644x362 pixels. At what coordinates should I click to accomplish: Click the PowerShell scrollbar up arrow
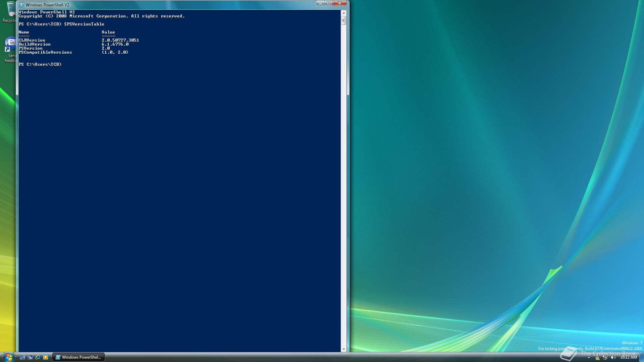pyautogui.click(x=343, y=12)
